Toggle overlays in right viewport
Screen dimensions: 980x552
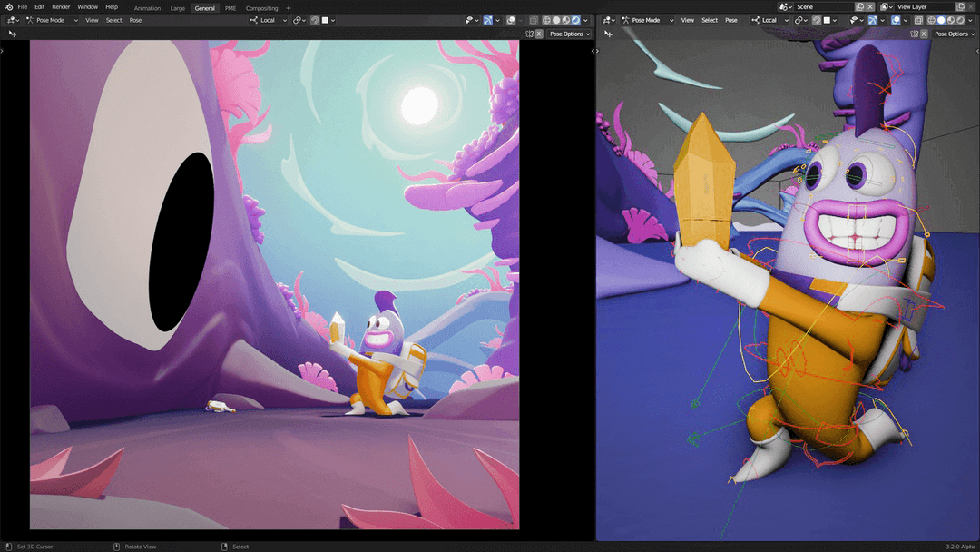pos(896,20)
